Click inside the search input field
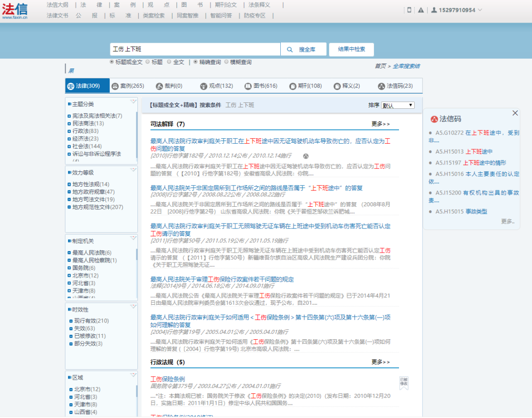 pyautogui.click(x=192, y=49)
